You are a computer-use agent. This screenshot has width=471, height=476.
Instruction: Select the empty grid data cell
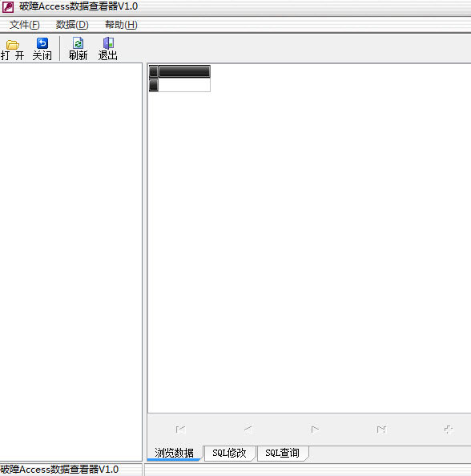184,85
